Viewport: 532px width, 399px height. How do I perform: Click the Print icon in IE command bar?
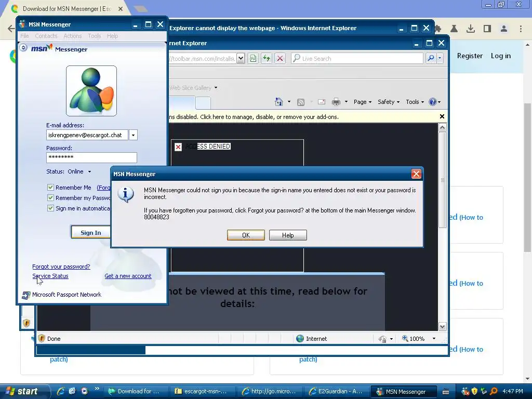[336, 102]
